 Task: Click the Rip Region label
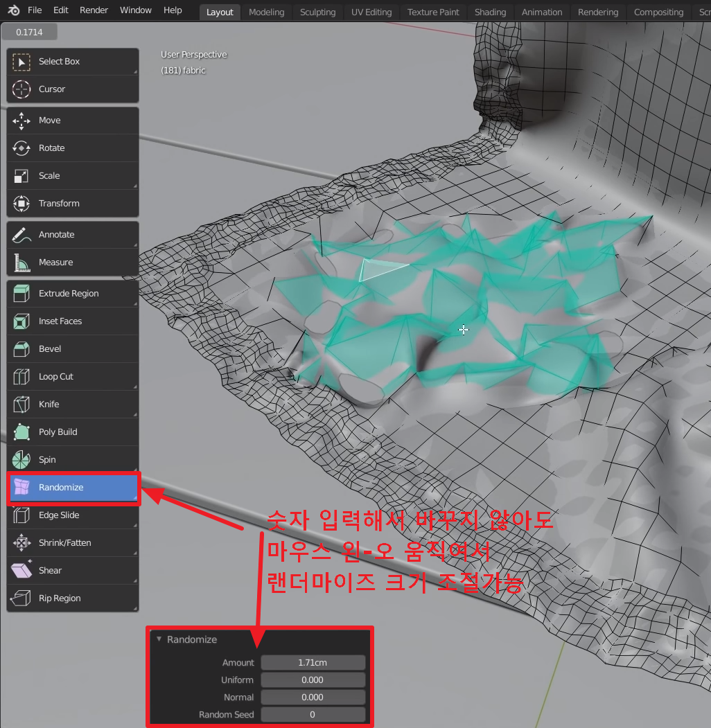click(x=60, y=598)
